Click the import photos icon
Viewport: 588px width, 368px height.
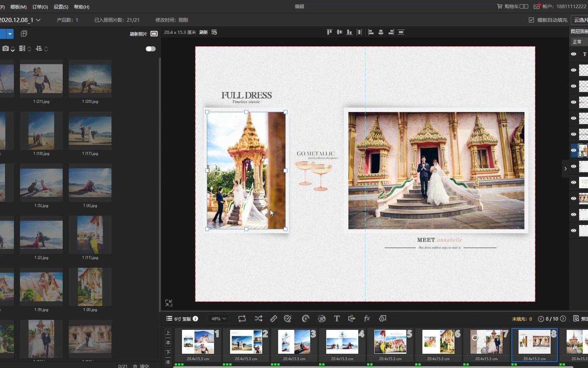coord(24,34)
